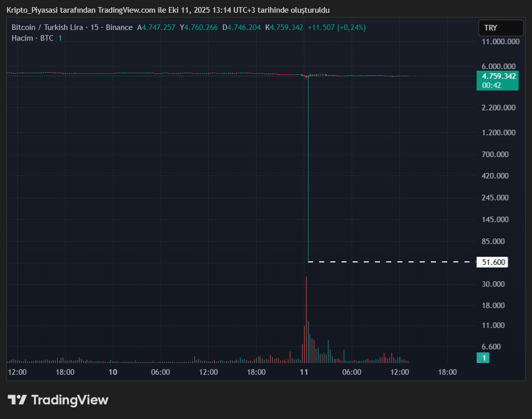Click the tallest red volume bar
Image resolution: width=532 pixels, height=419 pixels.
306,318
